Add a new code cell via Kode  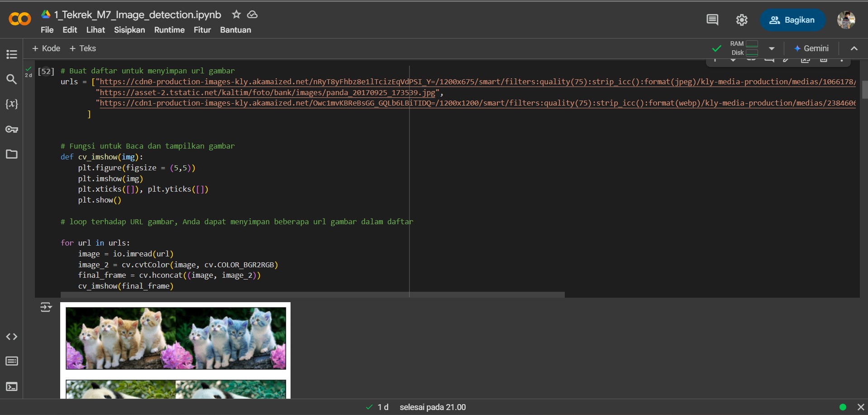[x=46, y=48]
